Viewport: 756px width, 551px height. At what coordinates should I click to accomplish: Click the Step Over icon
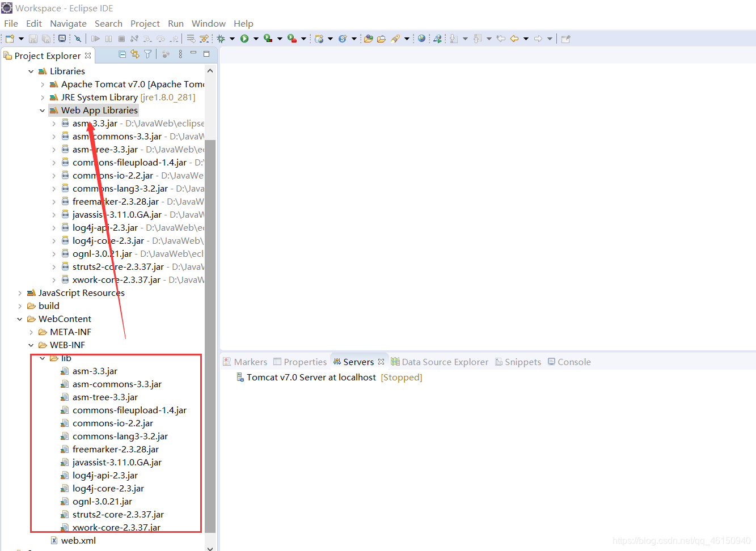[161, 39]
